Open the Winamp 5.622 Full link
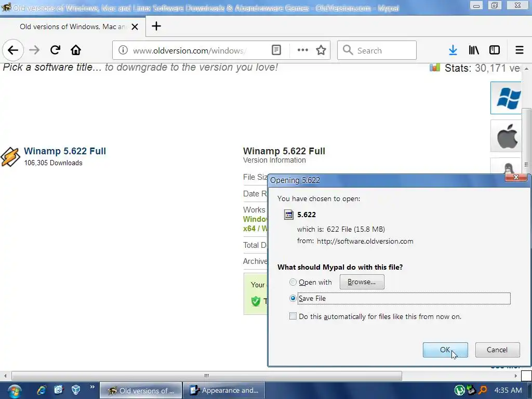Screen dimensions: 532x399 click(65, 151)
